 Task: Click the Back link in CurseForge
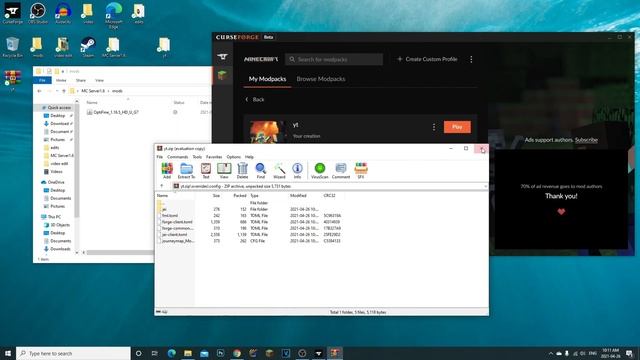pyautogui.click(x=255, y=100)
